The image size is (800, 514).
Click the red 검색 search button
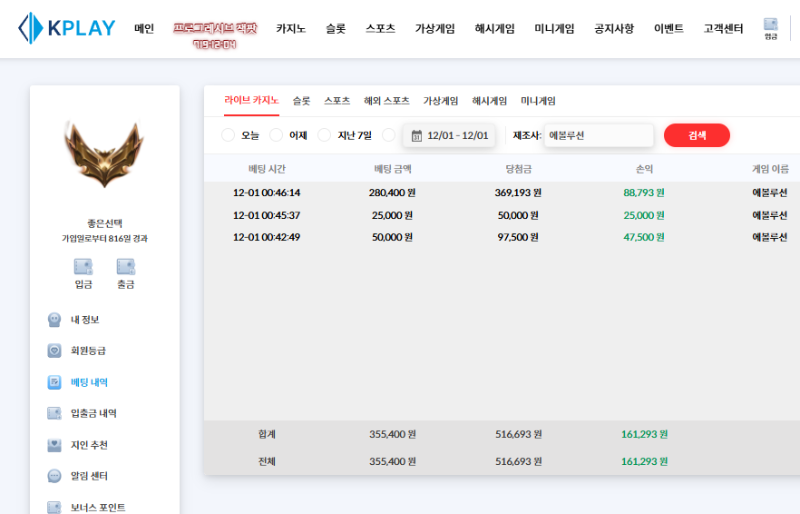pyautogui.click(x=697, y=135)
